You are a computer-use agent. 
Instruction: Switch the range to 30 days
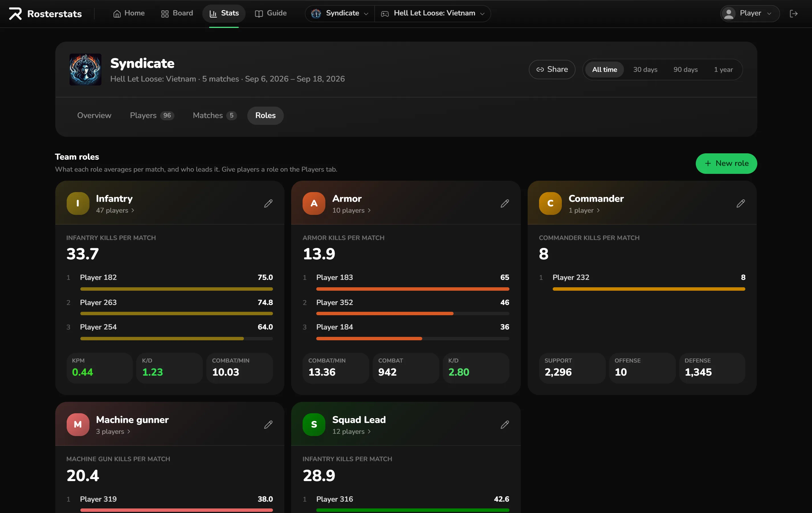click(x=645, y=70)
